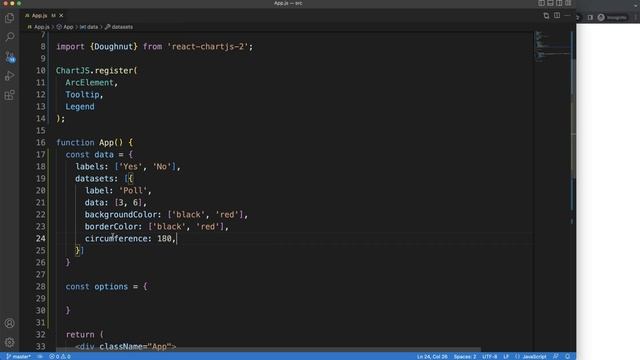The width and height of the screenshot is (640, 360).
Task: Open errors and warnings status counter
Action: [60, 356]
